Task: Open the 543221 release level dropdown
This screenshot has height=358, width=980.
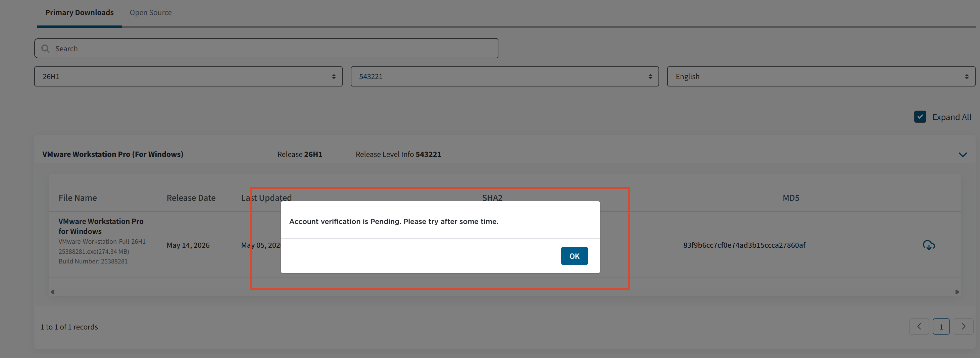Action: [x=504, y=76]
